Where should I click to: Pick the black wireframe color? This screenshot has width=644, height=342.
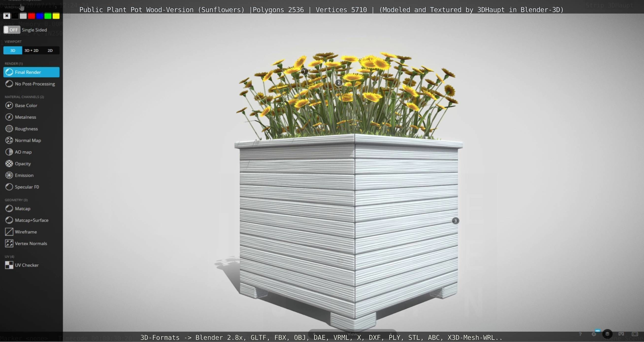[x=15, y=16]
